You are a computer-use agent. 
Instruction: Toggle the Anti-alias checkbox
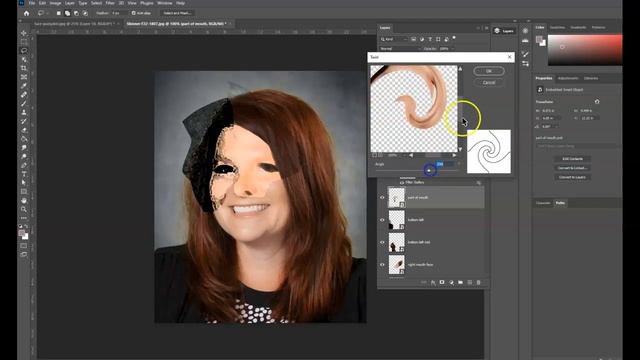click(x=133, y=13)
